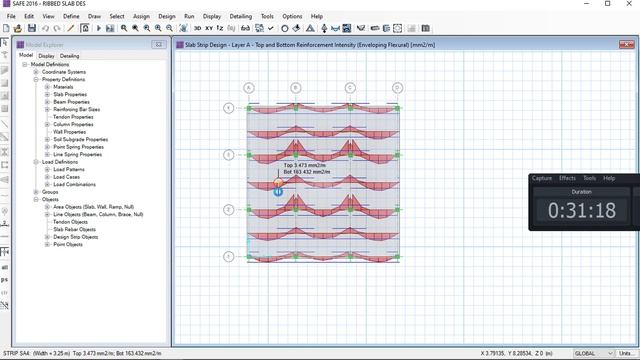Click the Rubber Band Zoom magnifier icon
640x360 pixels.
click(124, 28)
